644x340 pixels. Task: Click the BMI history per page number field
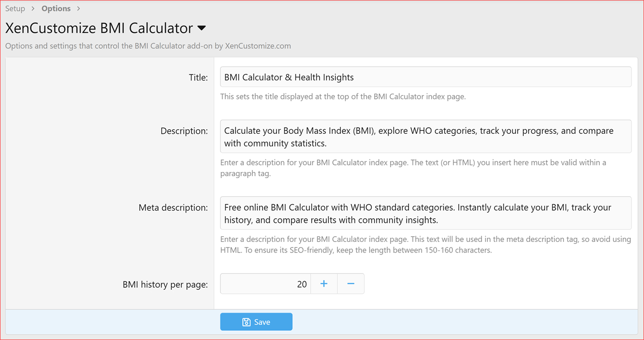[265, 284]
